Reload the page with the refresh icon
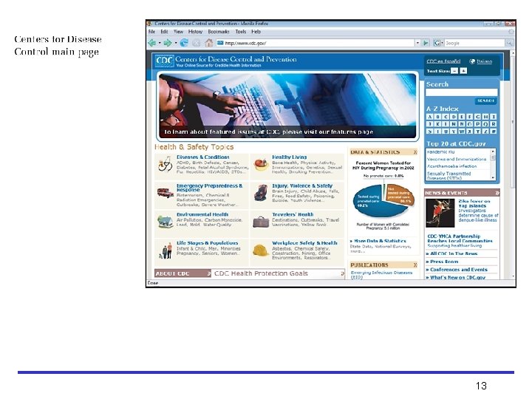The height and width of the screenshot is (399, 532). [184, 43]
